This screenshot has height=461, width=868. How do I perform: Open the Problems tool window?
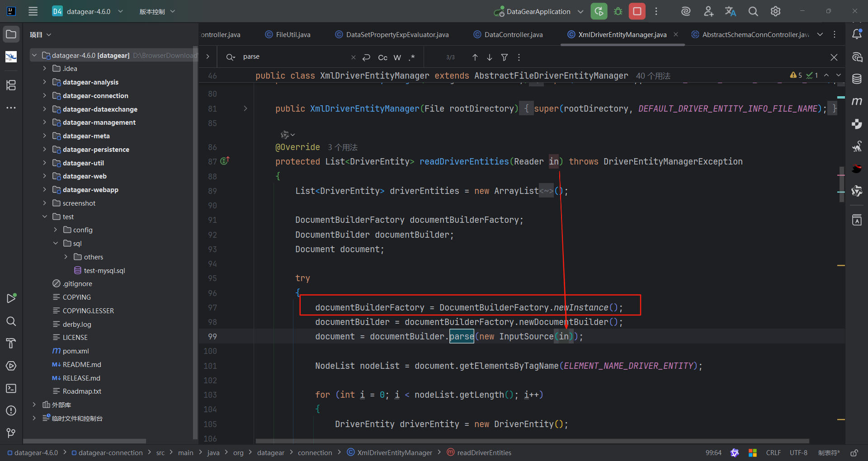click(11, 410)
